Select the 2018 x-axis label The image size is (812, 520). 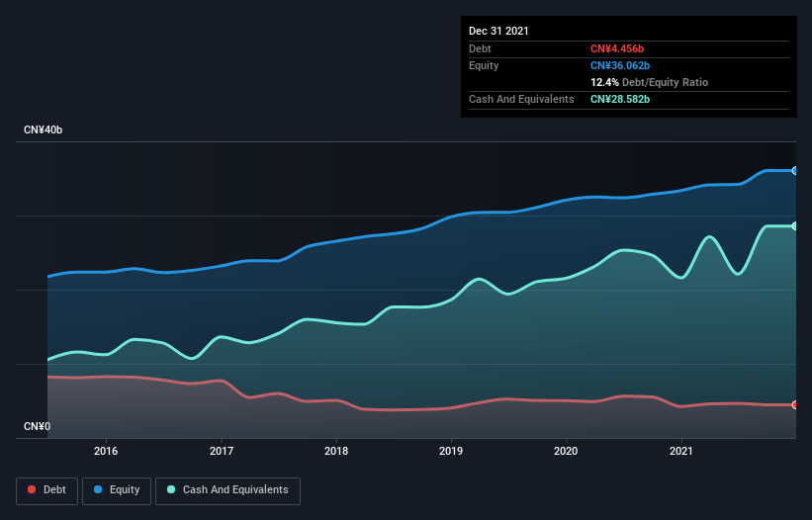click(x=336, y=452)
